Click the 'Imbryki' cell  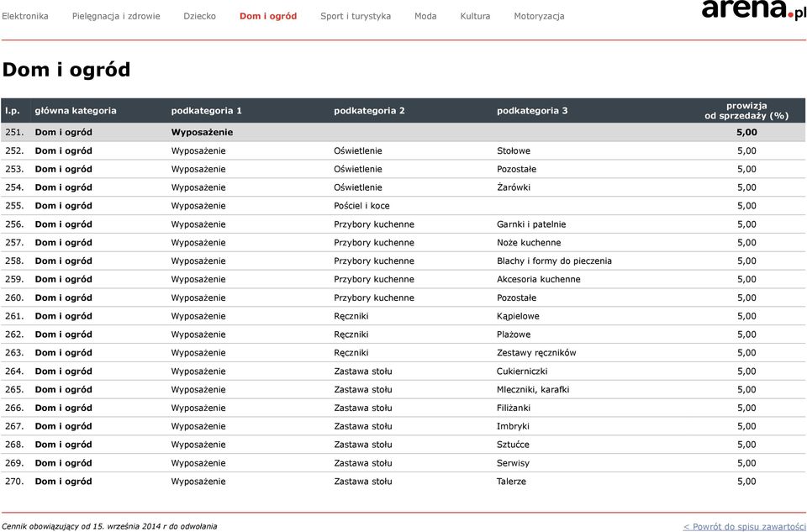point(513,427)
